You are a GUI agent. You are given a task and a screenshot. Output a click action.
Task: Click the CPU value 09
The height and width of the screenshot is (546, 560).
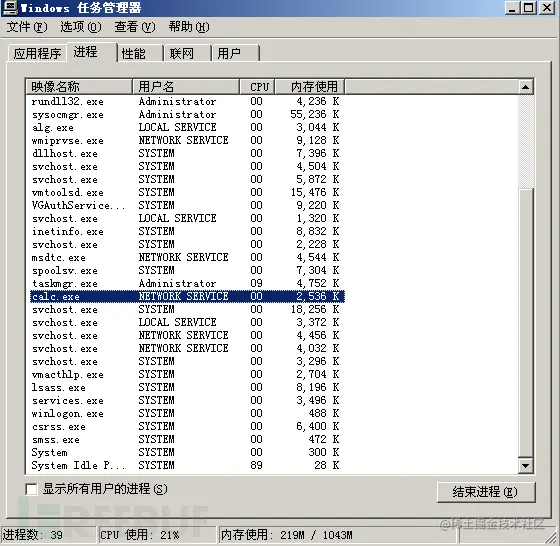point(256,284)
